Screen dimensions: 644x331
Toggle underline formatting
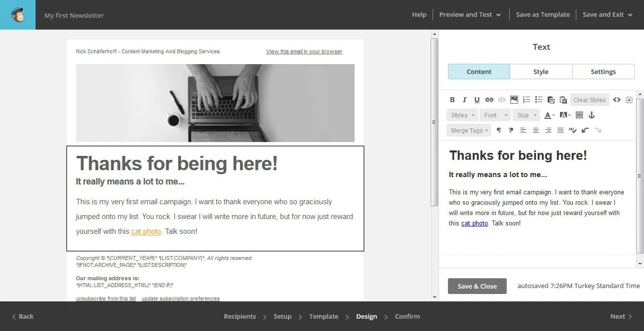pyautogui.click(x=477, y=100)
